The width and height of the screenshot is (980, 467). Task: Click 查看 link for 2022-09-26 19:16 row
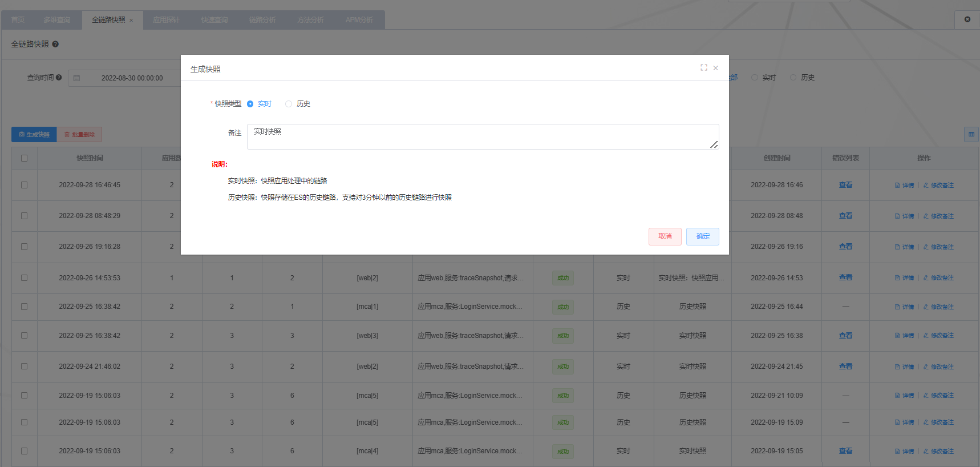[x=845, y=247]
